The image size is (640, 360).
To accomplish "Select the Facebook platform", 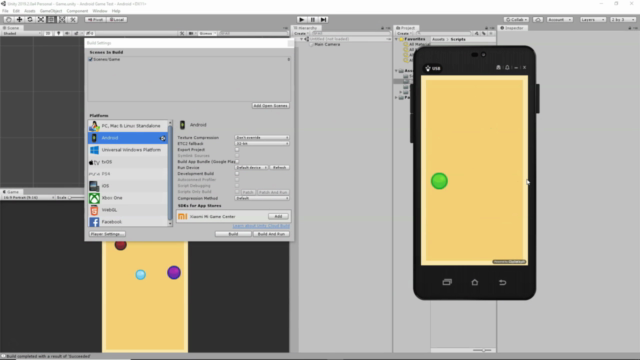I will [128, 222].
